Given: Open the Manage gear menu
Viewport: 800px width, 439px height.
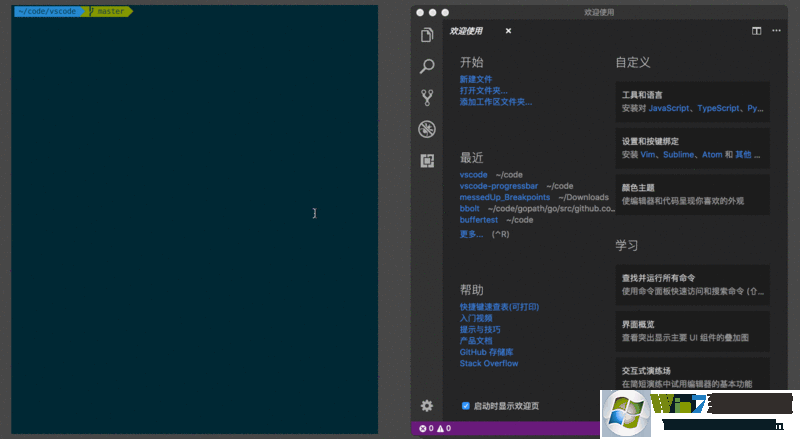Looking at the screenshot, I should click(x=427, y=406).
